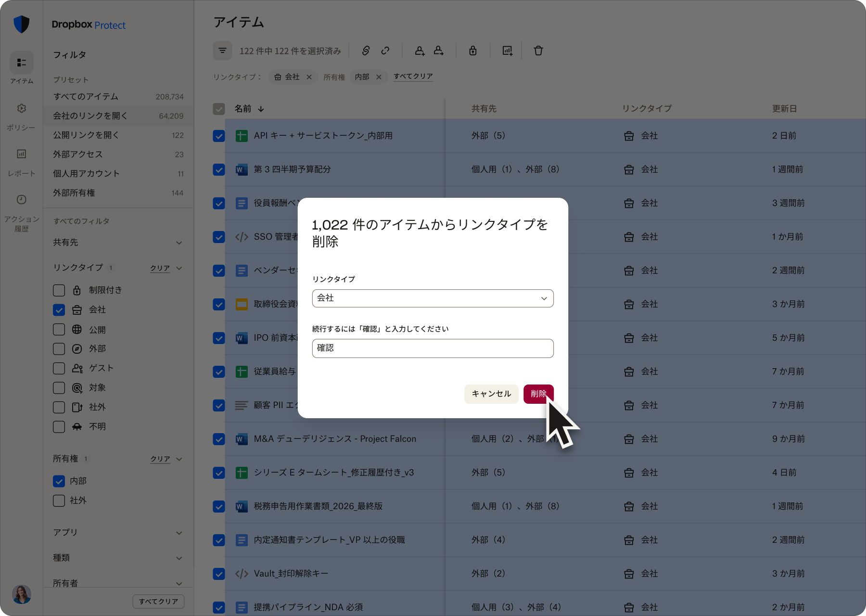866x616 pixels.
Task: Check the 社外 ownership filter
Action: 59,500
